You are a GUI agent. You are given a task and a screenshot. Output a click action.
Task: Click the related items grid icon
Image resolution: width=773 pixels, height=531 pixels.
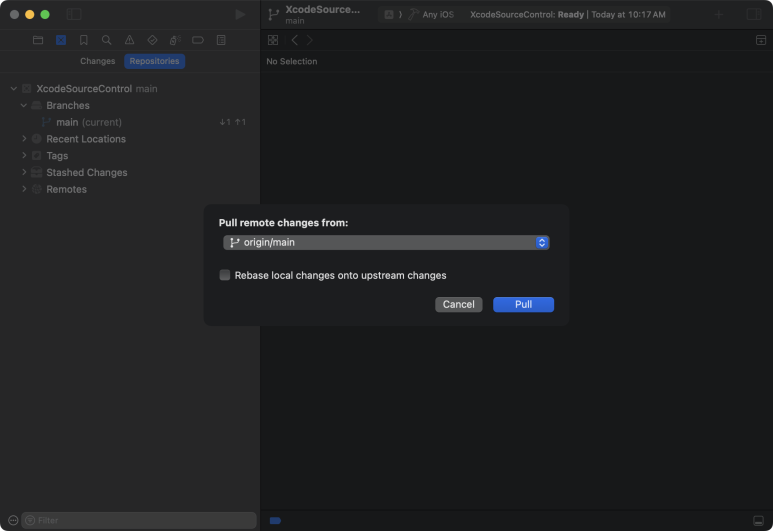coord(273,40)
